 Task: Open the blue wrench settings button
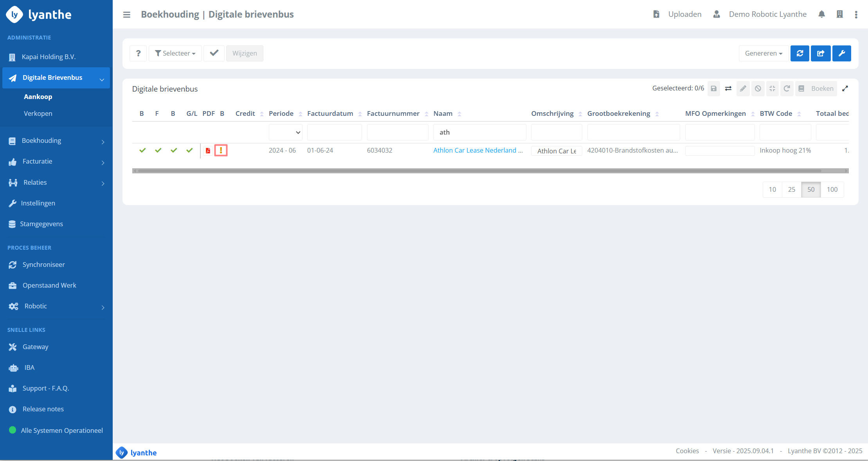tap(841, 53)
